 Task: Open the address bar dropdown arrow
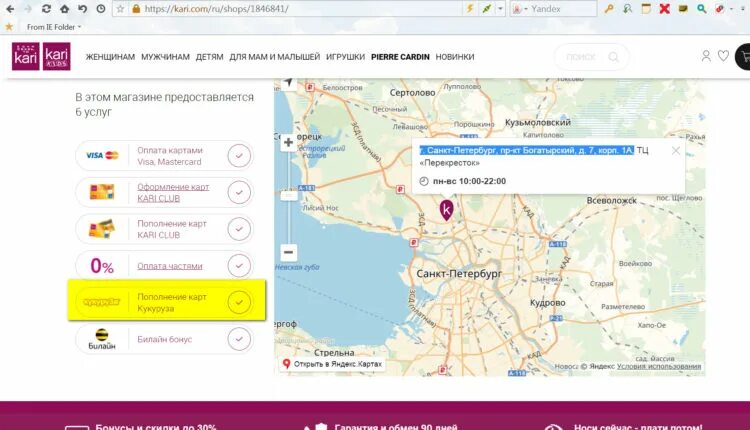pos(500,9)
